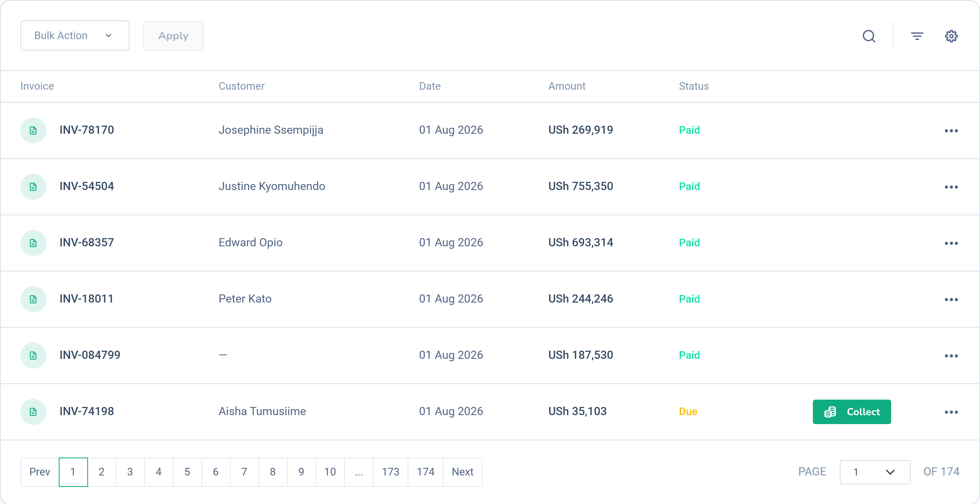Open table settings gear icon

pyautogui.click(x=951, y=36)
